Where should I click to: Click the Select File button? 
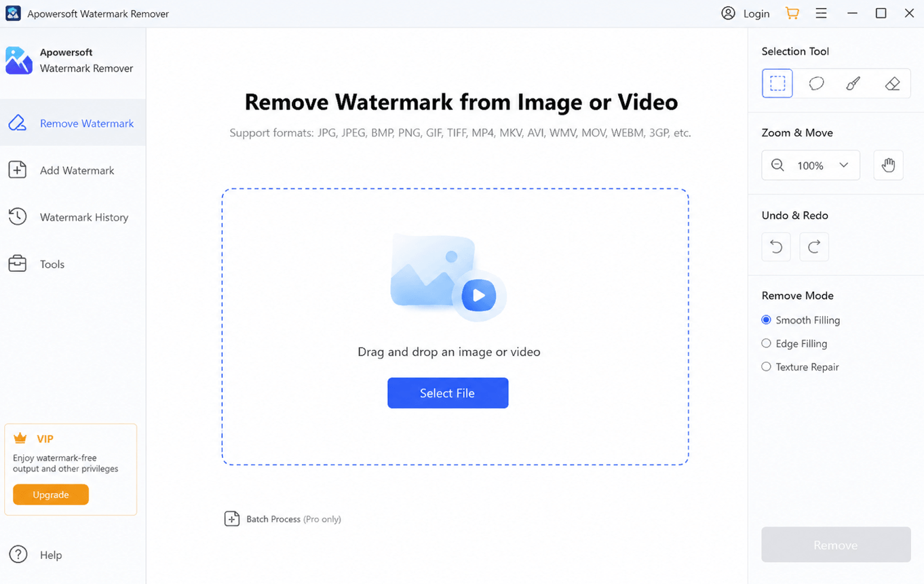pyautogui.click(x=448, y=393)
